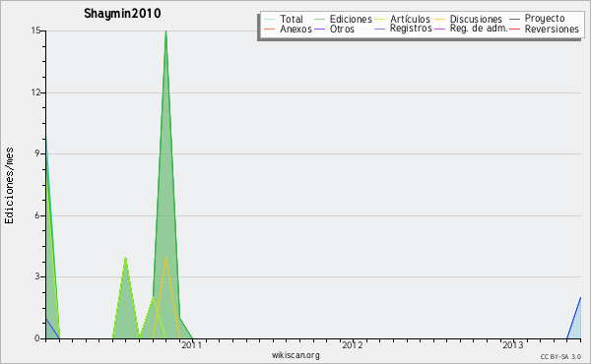The height and width of the screenshot is (364, 591).
Task: Click the Registros legend label
Action: click(411, 29)
